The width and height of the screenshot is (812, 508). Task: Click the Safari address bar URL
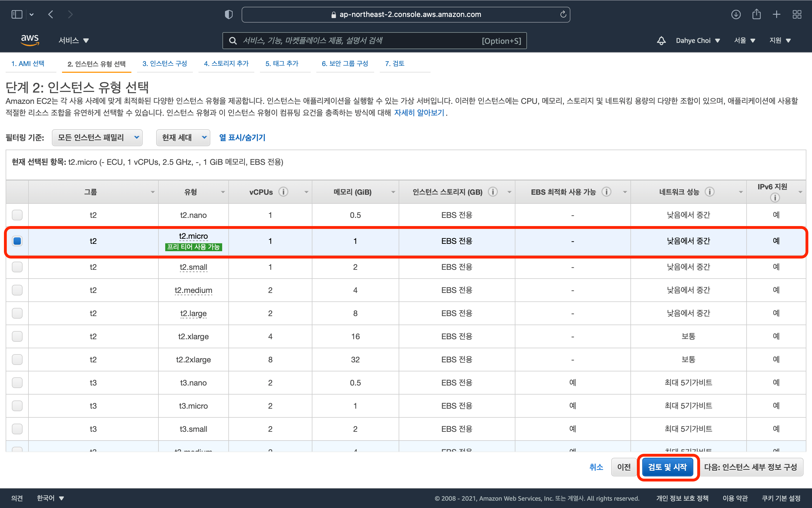click(406, 14)
